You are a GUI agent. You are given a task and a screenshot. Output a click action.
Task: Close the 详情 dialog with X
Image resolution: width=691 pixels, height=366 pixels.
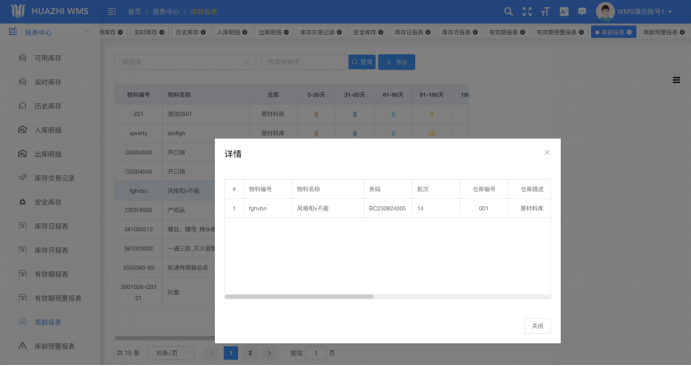click(x=547, y=152)
